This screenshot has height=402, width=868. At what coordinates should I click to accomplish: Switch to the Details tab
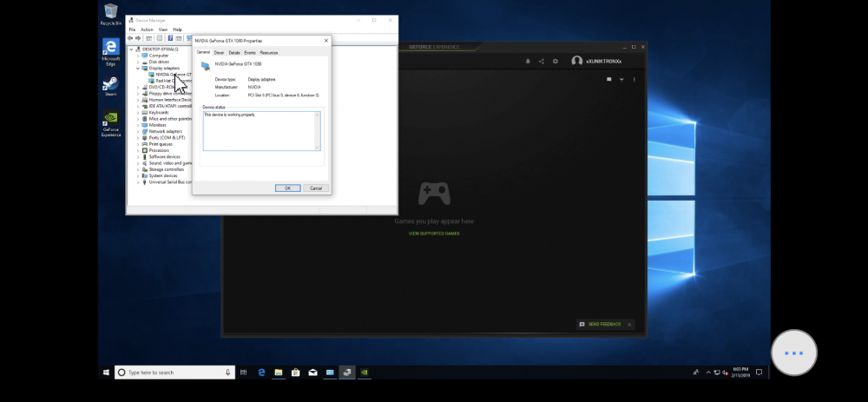[234, 53]
